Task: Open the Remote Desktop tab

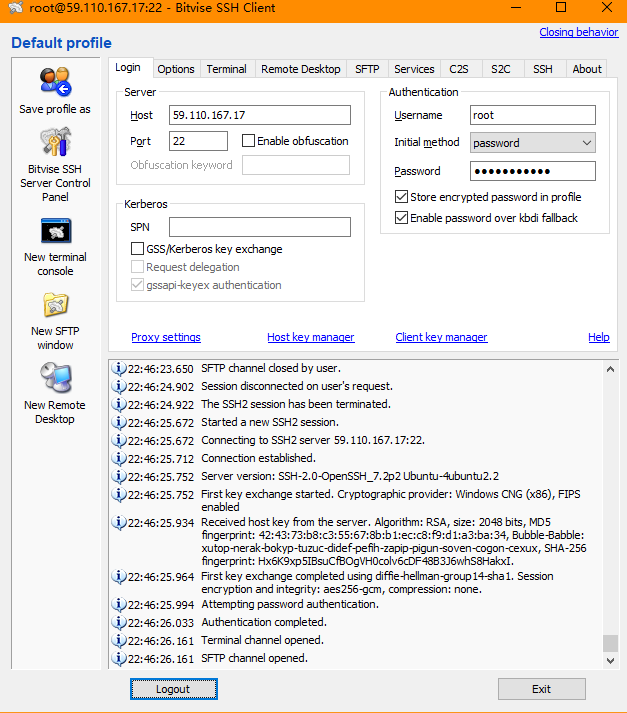Action: point(301,69)
